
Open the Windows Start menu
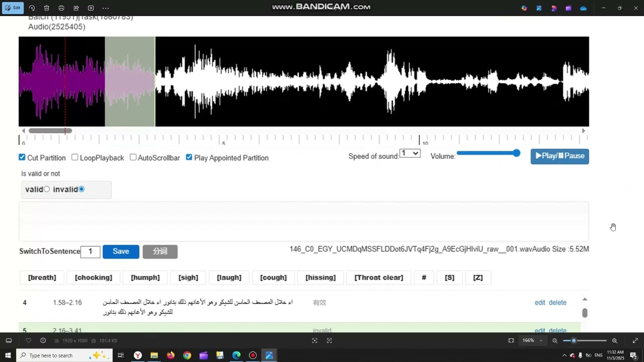8,355
